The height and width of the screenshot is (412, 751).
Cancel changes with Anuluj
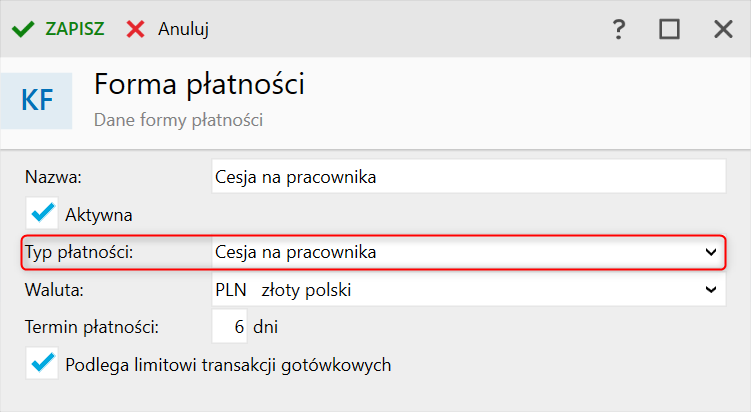point(183,29)
